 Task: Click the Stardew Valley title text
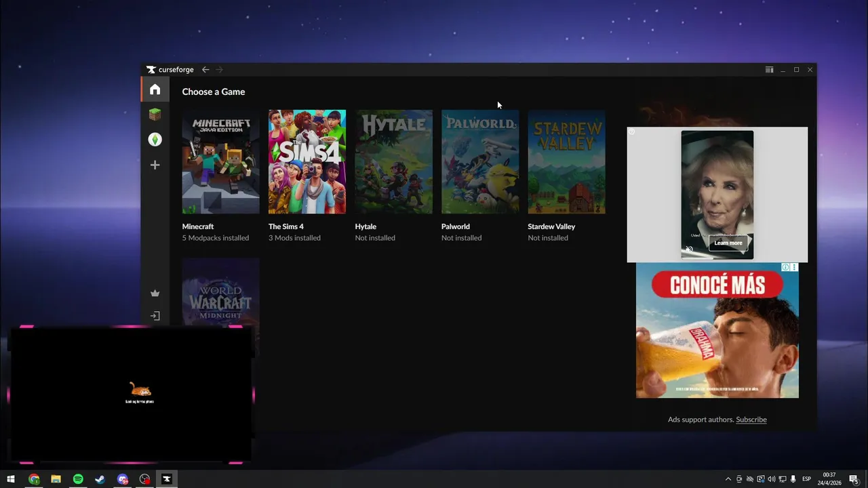tap(551, 226)
